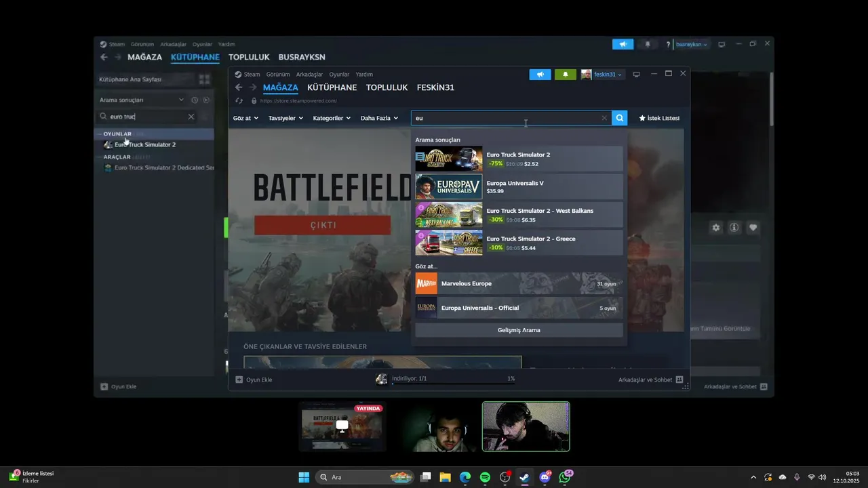The width and height of the screenshot is (868, 488).
Task: Open Arkadaşlar ve Sohbet in front window
Action: 650,380
